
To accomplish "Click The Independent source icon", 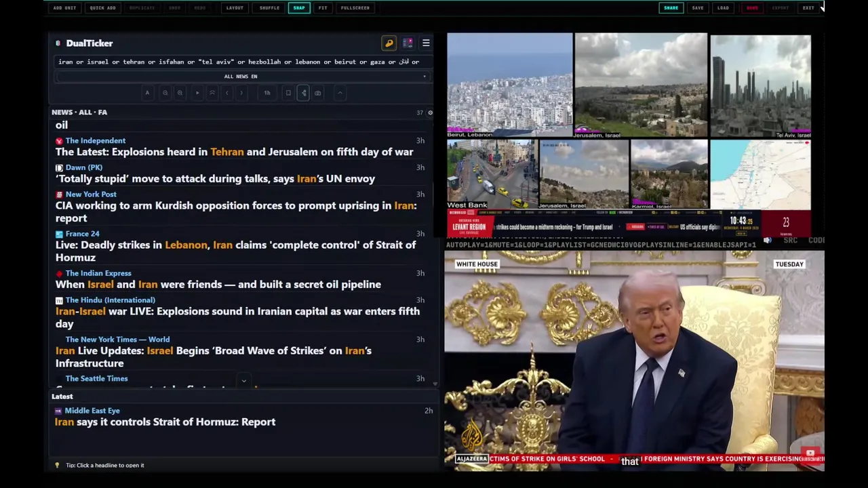I will coord(59,141).
